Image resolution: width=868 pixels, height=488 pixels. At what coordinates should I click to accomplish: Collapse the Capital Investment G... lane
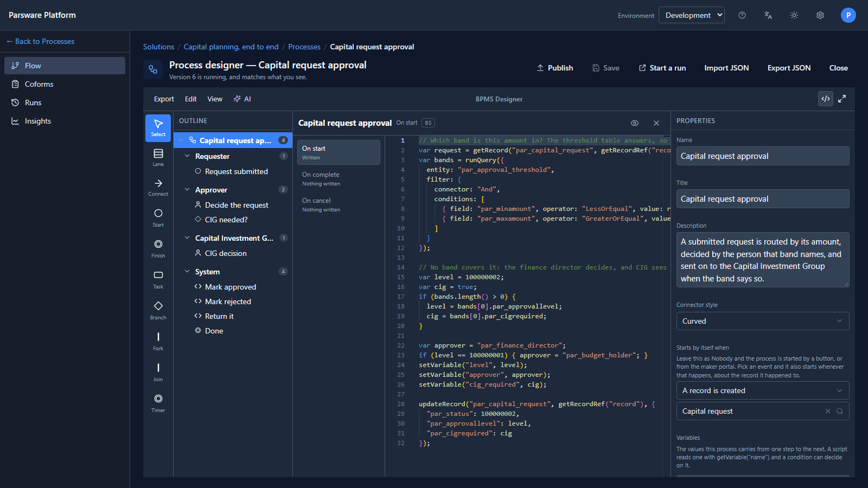coord(187,238)
